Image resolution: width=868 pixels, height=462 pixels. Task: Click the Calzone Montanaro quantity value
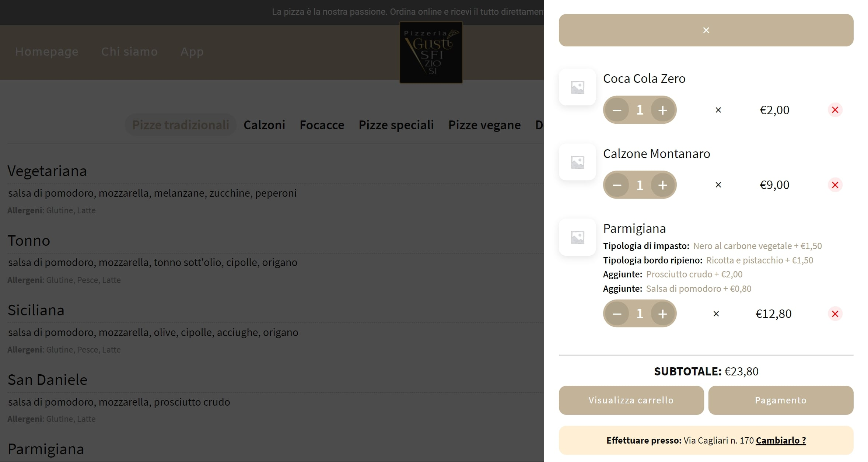(640, 185)
